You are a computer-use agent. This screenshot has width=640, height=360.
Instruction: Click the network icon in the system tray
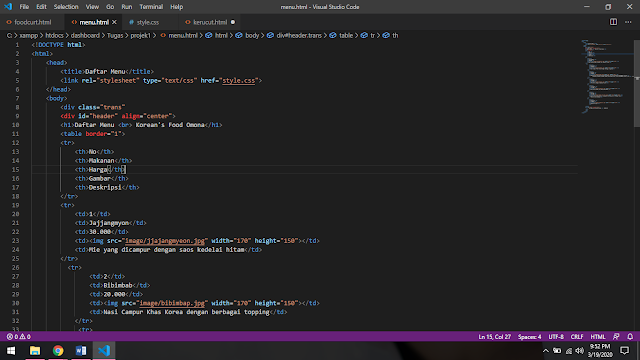pos(569,351)
